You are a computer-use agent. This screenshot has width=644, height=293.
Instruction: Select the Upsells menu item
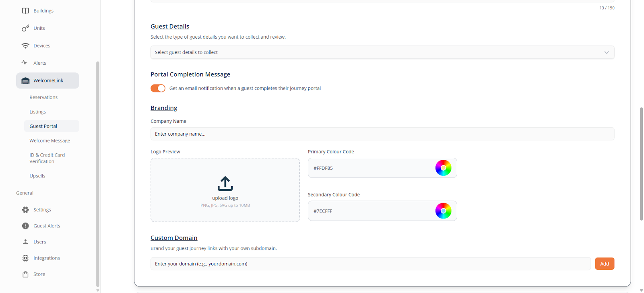[x=37, y=176]
